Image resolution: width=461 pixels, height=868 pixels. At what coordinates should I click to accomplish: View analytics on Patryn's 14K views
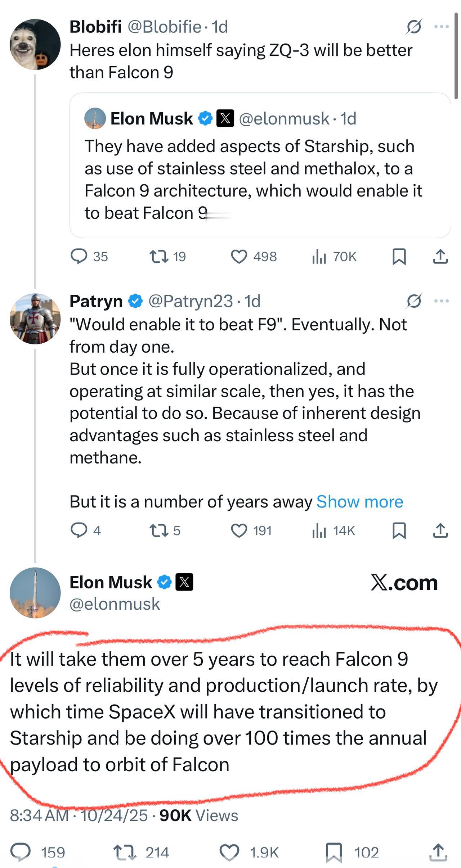tap(319, 531)
